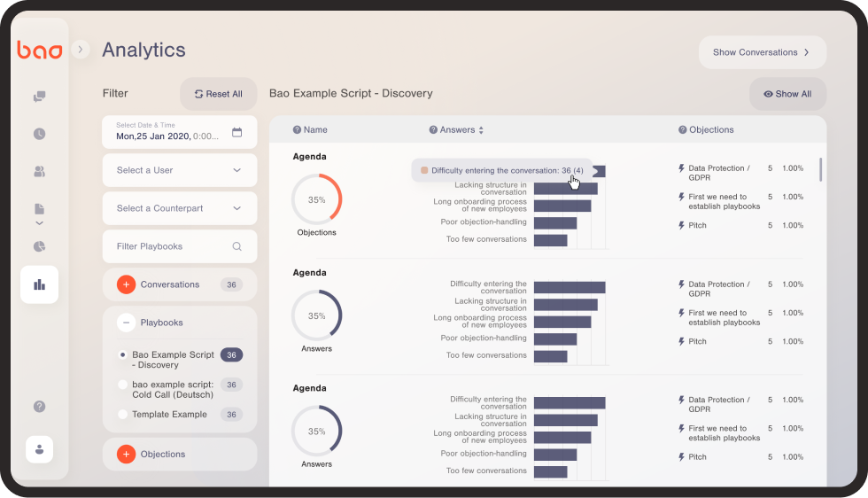Open the users icon in sidebar

[x=39, y=171]
